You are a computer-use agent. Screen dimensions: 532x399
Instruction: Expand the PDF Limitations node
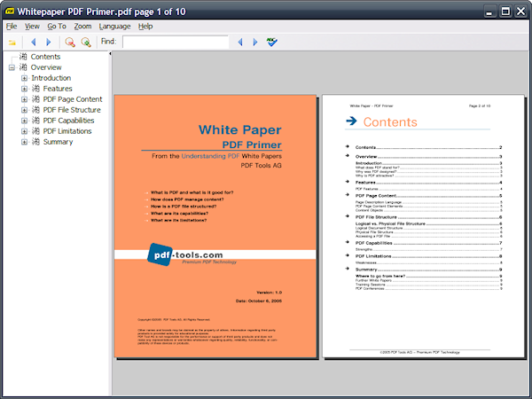[24, 131]
